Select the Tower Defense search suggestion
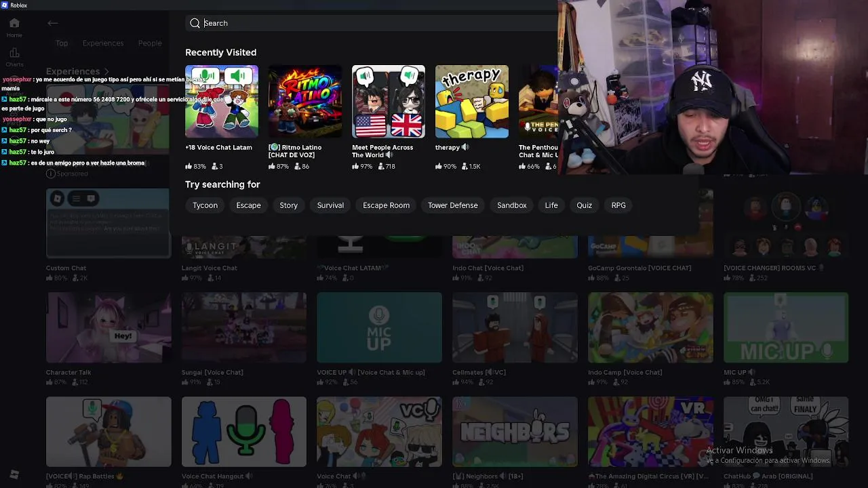 point(452,205)
